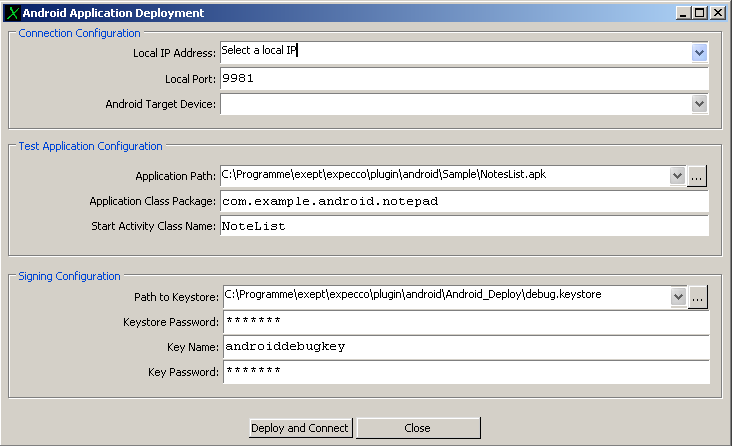The width and height of the screenshot is (732, 446).
Task: Select the Key Password input field
Action: point(463,372)
